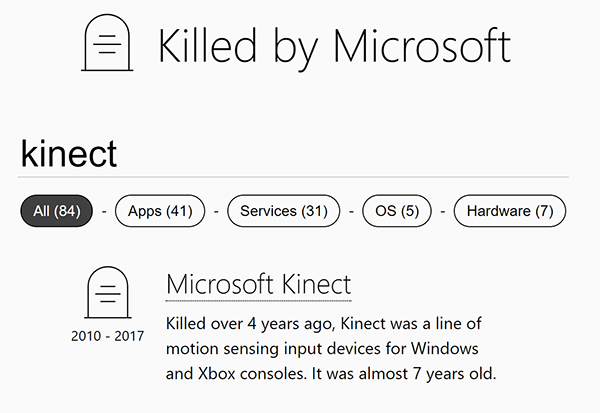Filter by Services (31)
This screenshot has width=600, height=413.
click(284, 211)
